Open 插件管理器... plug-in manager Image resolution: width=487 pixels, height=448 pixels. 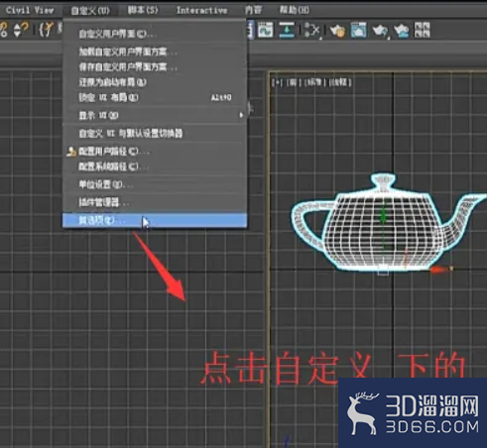click(155, 202)
